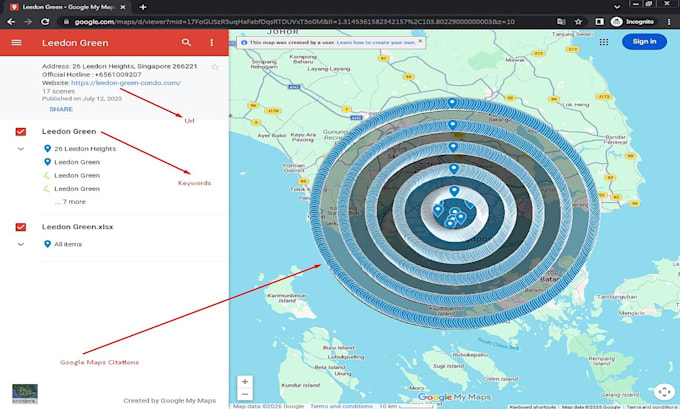Click the Leedon Green layer title

click(x=69, y=131)
